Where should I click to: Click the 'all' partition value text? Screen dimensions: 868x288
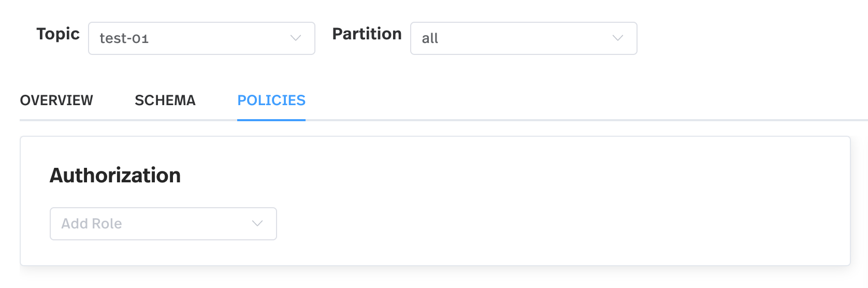pyautogui.click(x=430, y=39)
